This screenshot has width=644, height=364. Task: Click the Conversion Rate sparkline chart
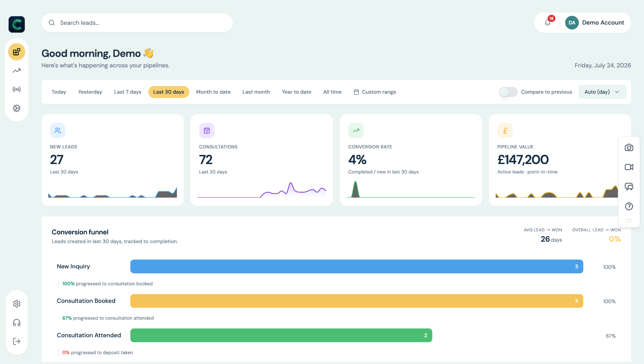point(411,189)
